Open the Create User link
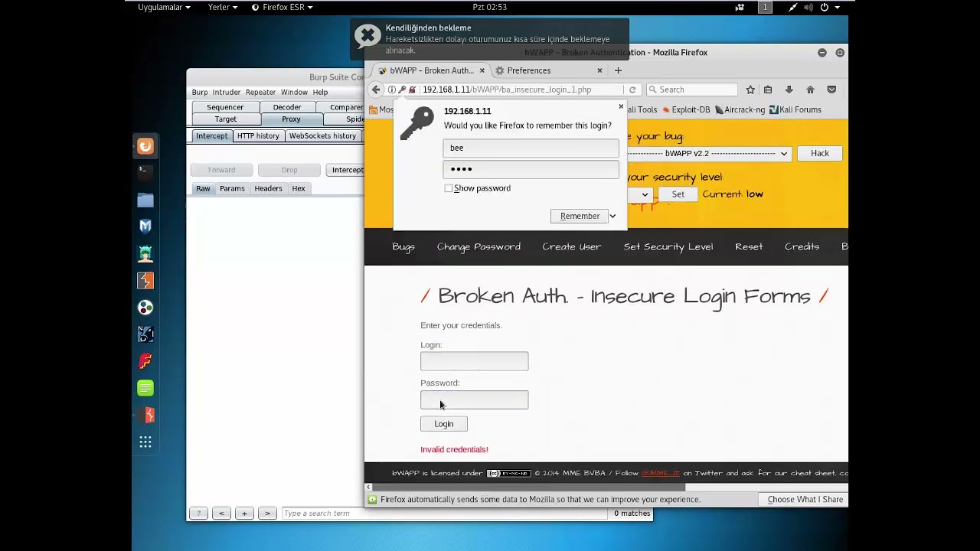Image resolution: width=980 pixels, height=551 pixels. coord(572,246)
